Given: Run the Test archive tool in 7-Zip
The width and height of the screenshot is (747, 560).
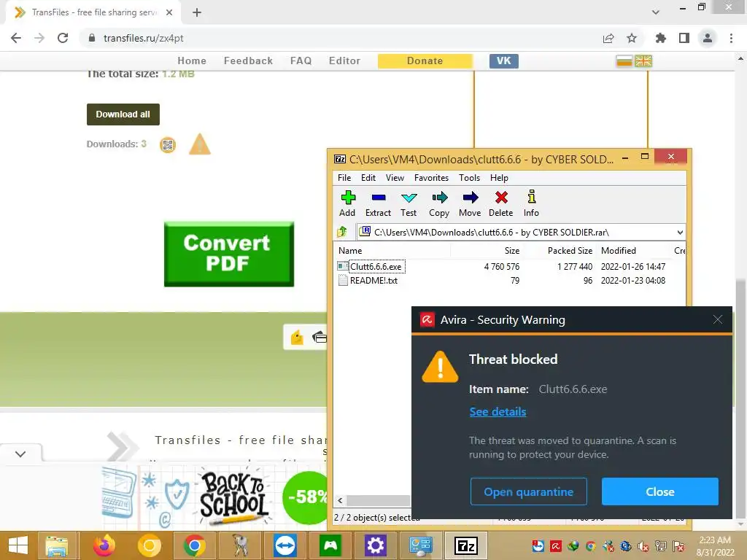Looking at the screenshot, I should click(x=409, y=203).
